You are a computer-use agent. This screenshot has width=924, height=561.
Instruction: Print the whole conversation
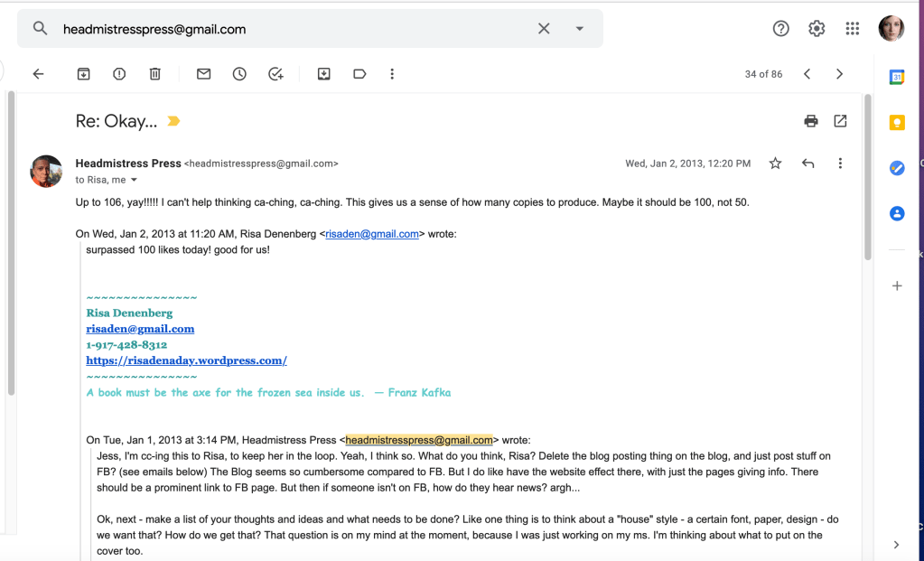click(x=810, y=121)
